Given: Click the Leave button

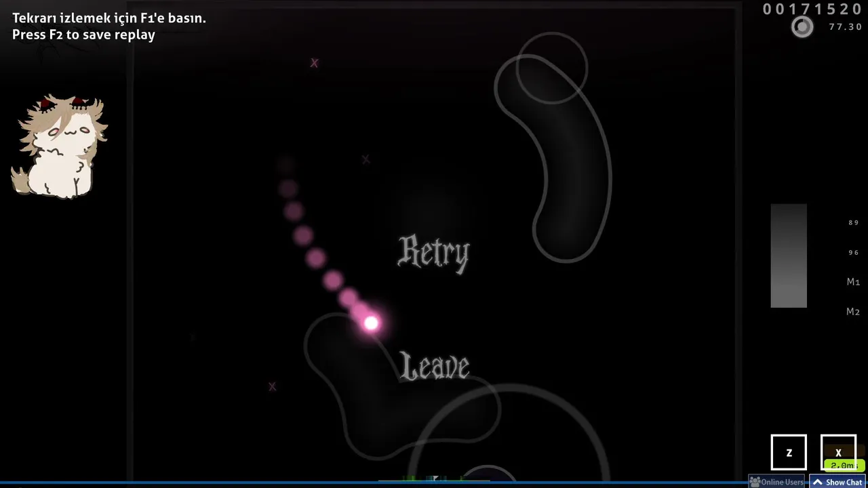Looking at the screenshot, I should point(435,367).
